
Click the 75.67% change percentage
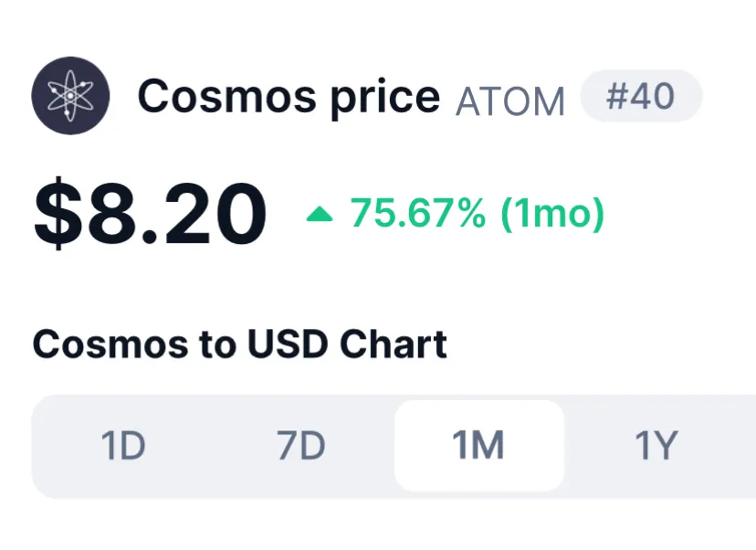point(417,213)
